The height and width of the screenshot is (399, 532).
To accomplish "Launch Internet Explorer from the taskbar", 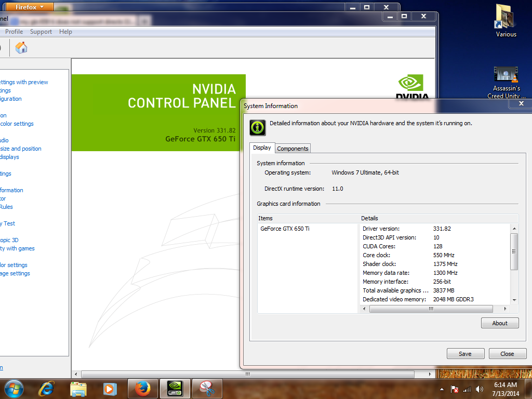I will pyautogui.click(x=46, y=389).
